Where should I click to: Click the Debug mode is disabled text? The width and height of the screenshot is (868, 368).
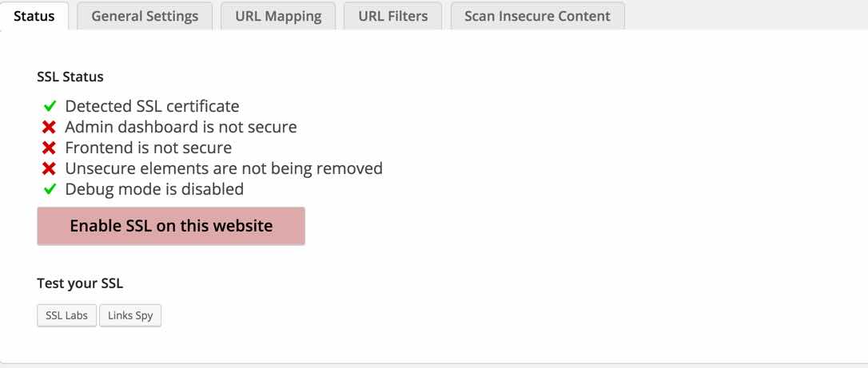(x=154, y=189)
